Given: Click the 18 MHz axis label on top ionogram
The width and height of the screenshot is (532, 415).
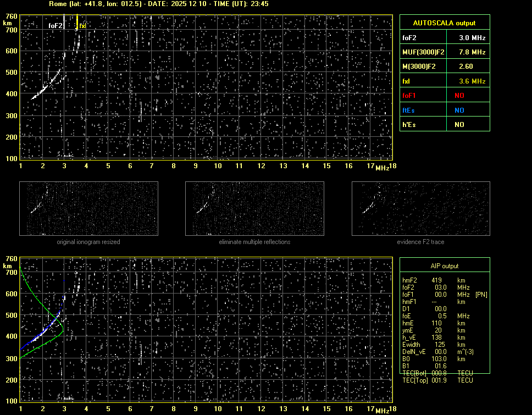Looking at the screenshot, I should 392,166.
